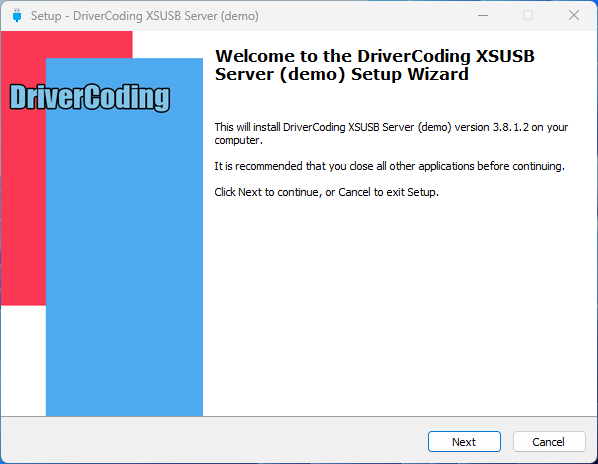This screenshot has width=598, height=464.
Task: Click the word 'computer.' in description
Action: [239, 140]
